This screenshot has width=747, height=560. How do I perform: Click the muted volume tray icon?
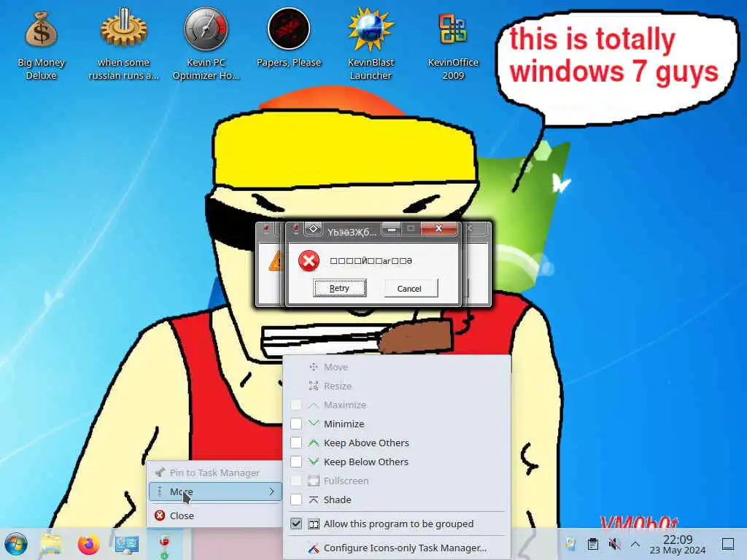614,544
